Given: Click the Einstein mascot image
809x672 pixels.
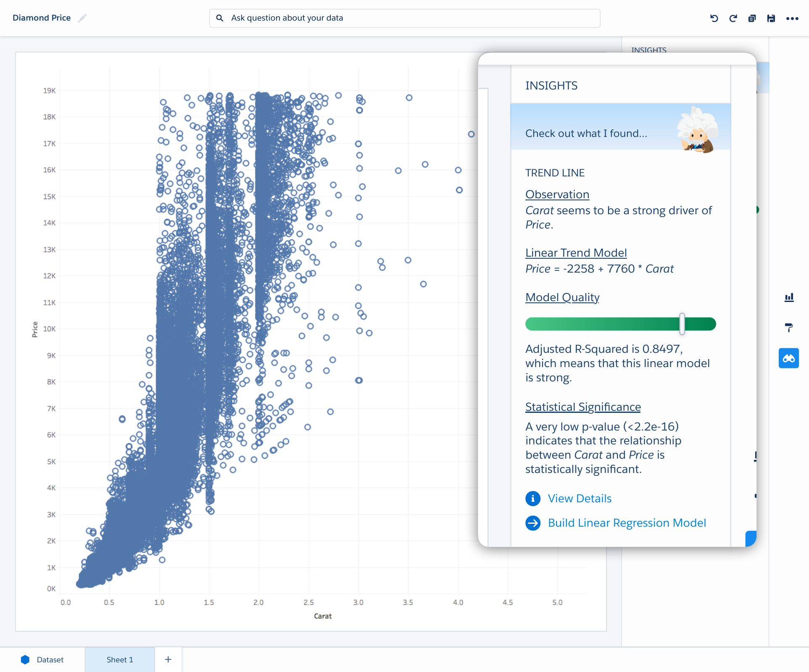Looking at the screenshot, I should [x=697, y=130].
